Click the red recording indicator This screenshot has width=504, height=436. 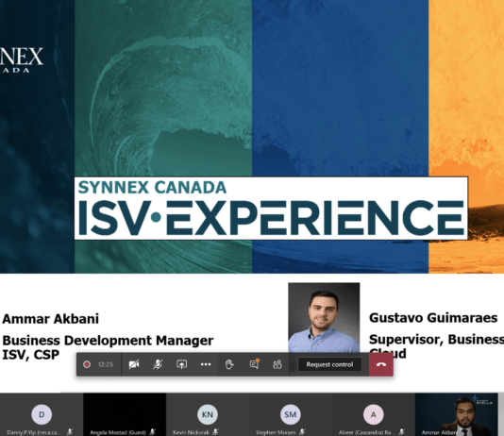tap(87, 364)
